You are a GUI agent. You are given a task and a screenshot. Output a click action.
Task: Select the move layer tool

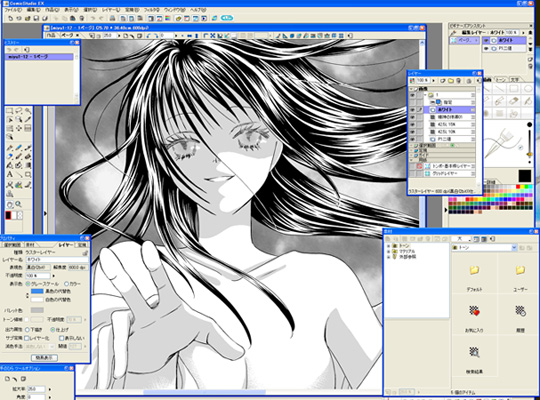coord(19,128)
